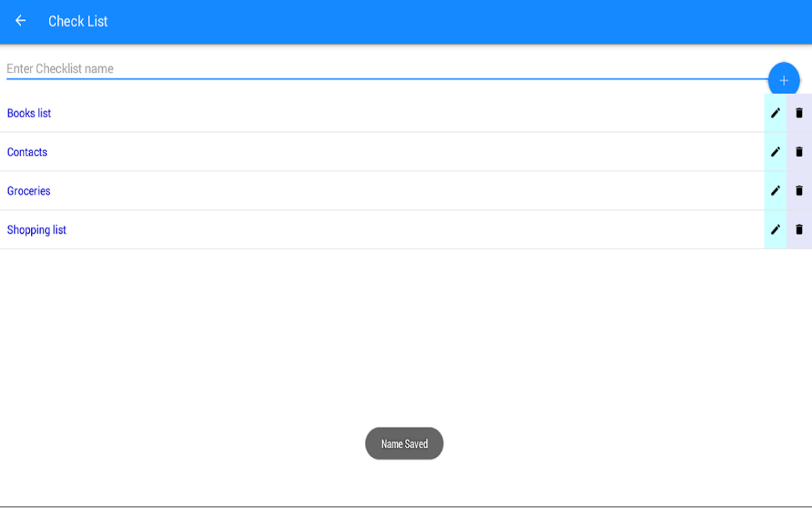Go back using the arrow icon
812x508 pixels.
pyautogui.click(x=20, y=21)
